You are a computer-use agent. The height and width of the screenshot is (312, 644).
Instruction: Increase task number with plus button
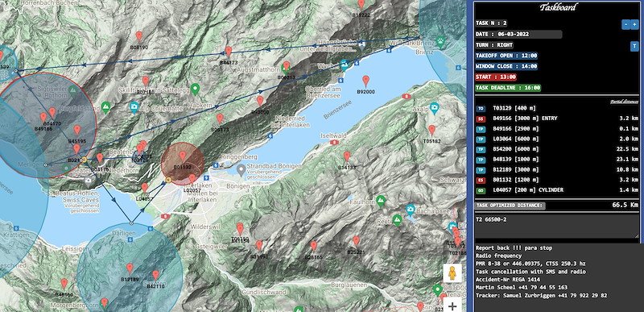pos(634,25)
